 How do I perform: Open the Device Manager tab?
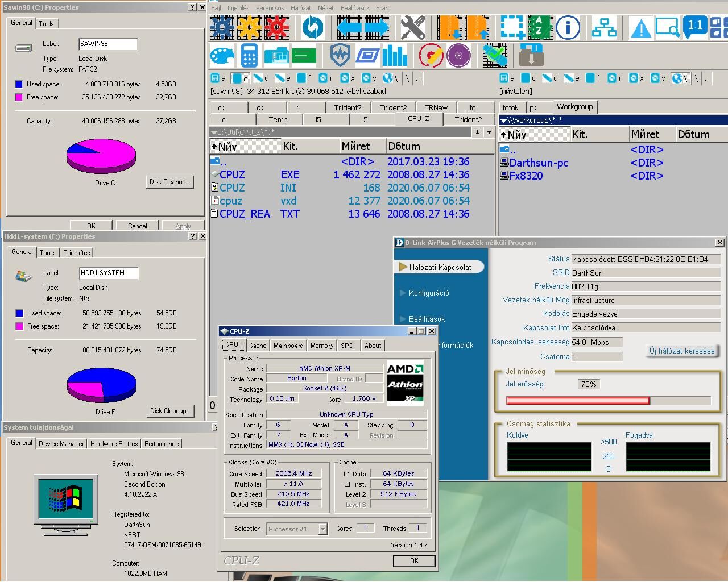pos(61,444)
